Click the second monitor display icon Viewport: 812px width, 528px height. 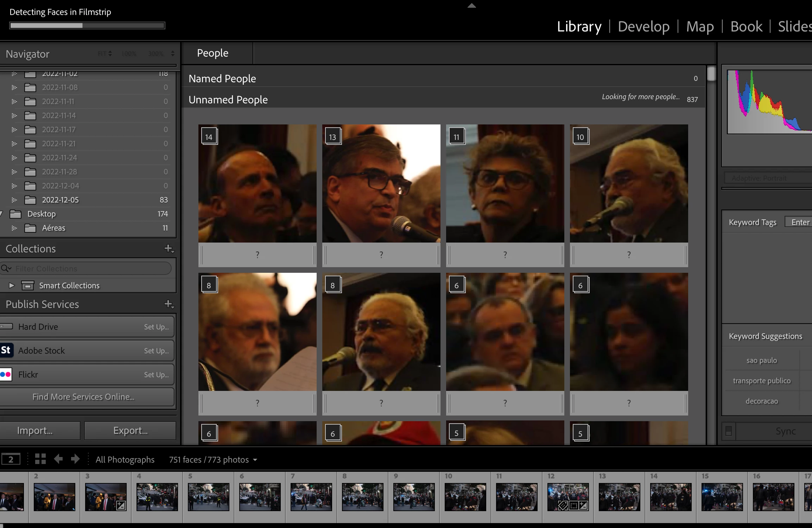(11, 459)
